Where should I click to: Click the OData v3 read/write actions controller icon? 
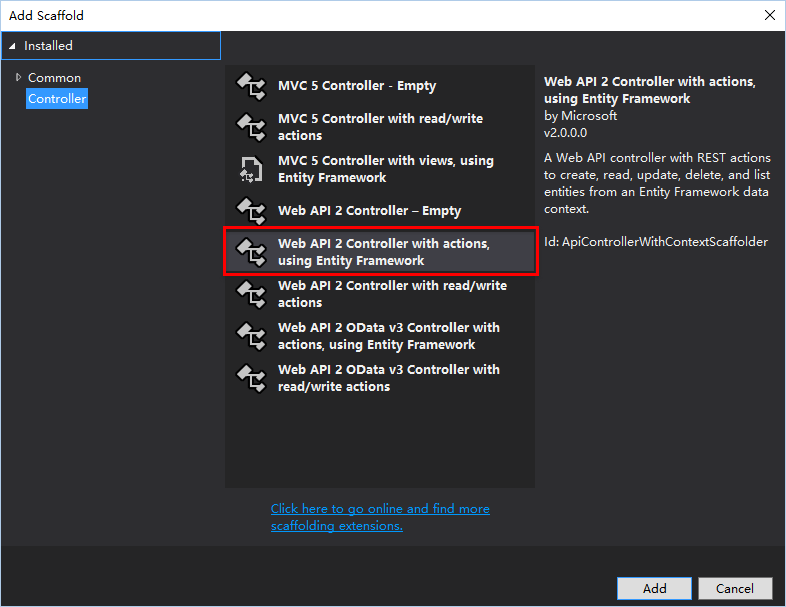click(250, 378)
